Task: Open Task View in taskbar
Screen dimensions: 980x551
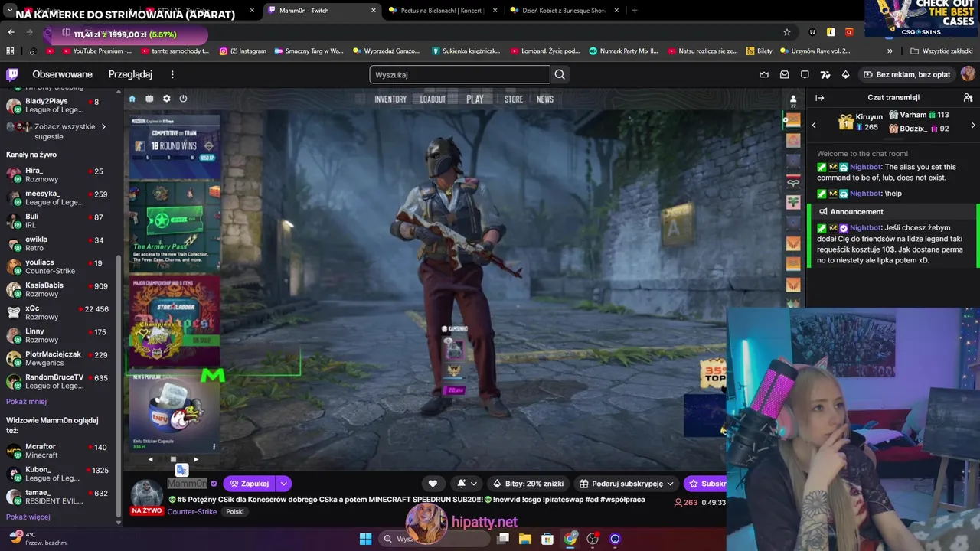Action: 503,539
